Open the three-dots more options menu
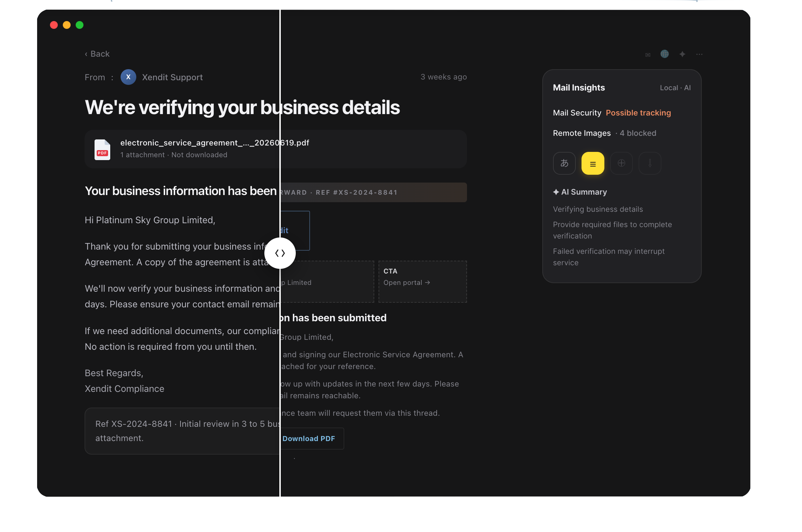Screen dimensions: 802x532 (699, 54)
